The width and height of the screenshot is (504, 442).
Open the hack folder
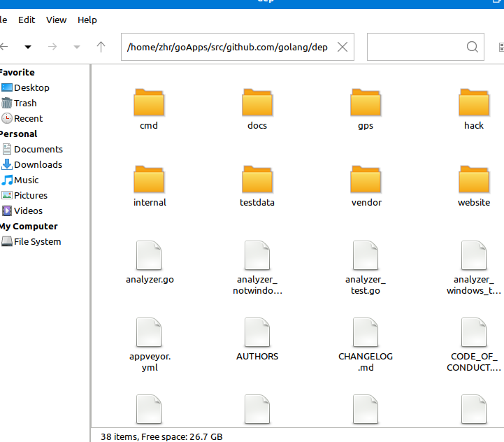coord(474,102)
